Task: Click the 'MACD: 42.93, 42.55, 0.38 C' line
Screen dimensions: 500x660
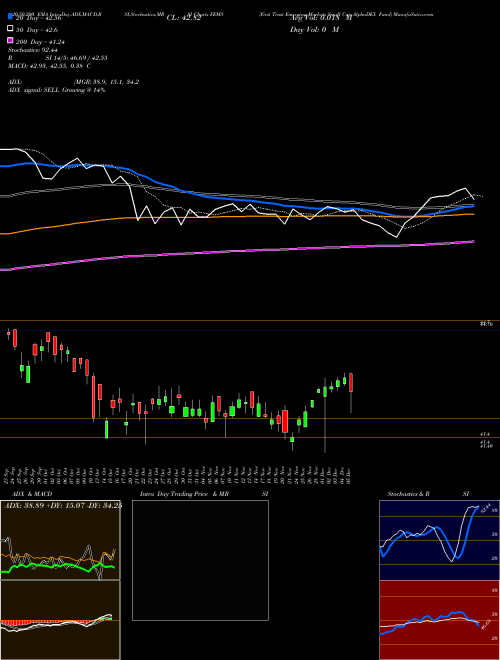Action: click(49, 66)
